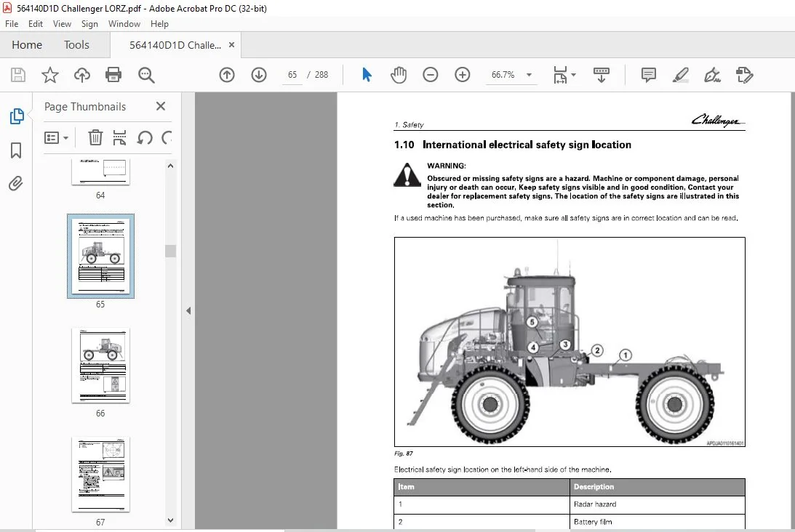Zoom in with plus icon
The width and height of the screenshot is (795, 532).
click(462, 75)
